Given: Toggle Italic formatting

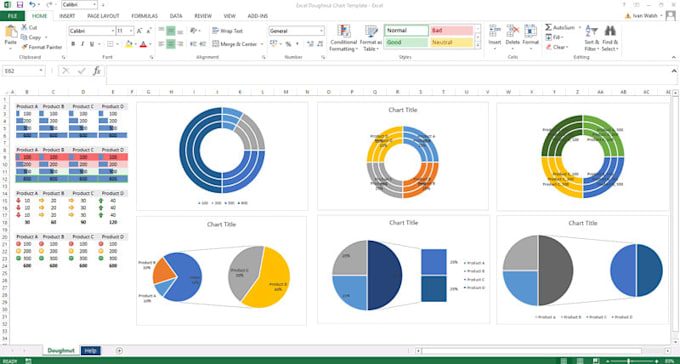Looking at the screenshot, I should (82, 44).
